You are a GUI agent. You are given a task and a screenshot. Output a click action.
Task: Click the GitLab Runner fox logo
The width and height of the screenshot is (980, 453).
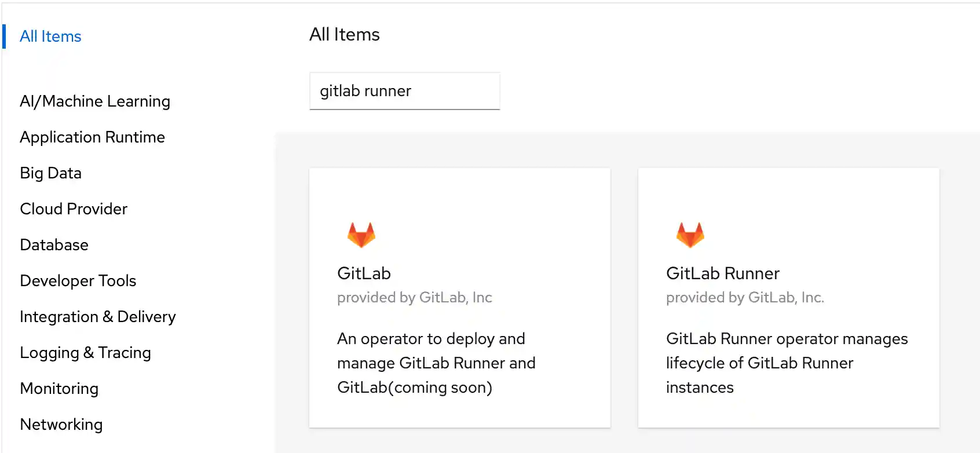point(690,234)
